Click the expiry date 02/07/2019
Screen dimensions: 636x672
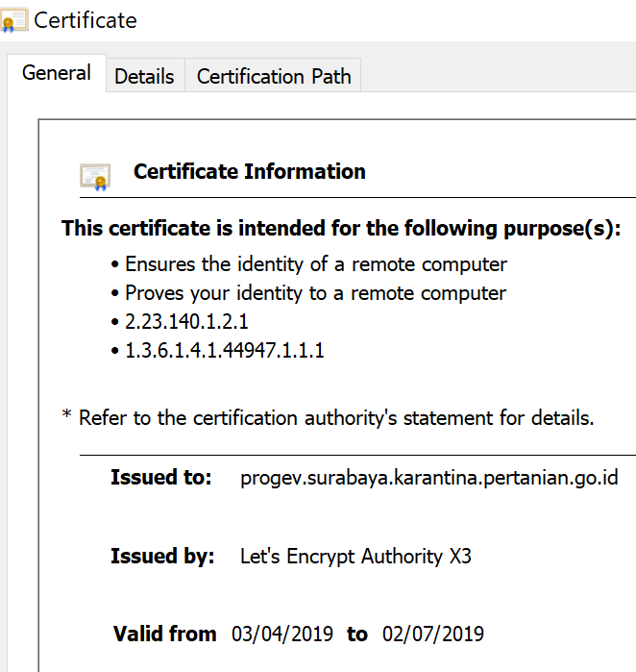coord(432,635)
